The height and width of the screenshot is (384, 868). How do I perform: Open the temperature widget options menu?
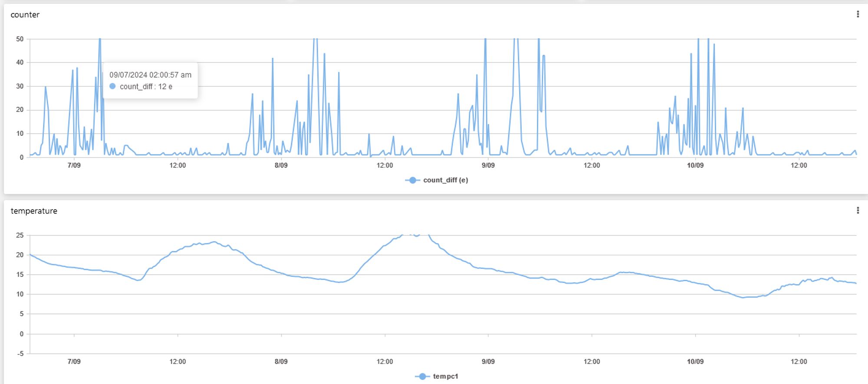click(858, 210)
